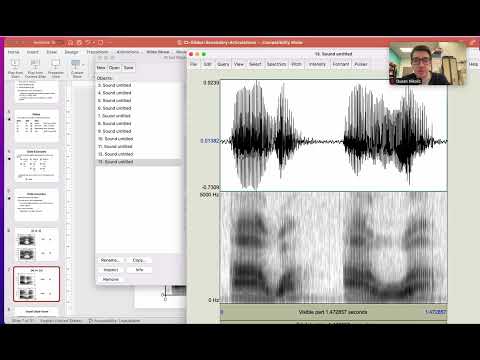Open Pitch menu in Sound editor
Screen dimensions: 480x360
pyautogui.click(x=296, y=64)
